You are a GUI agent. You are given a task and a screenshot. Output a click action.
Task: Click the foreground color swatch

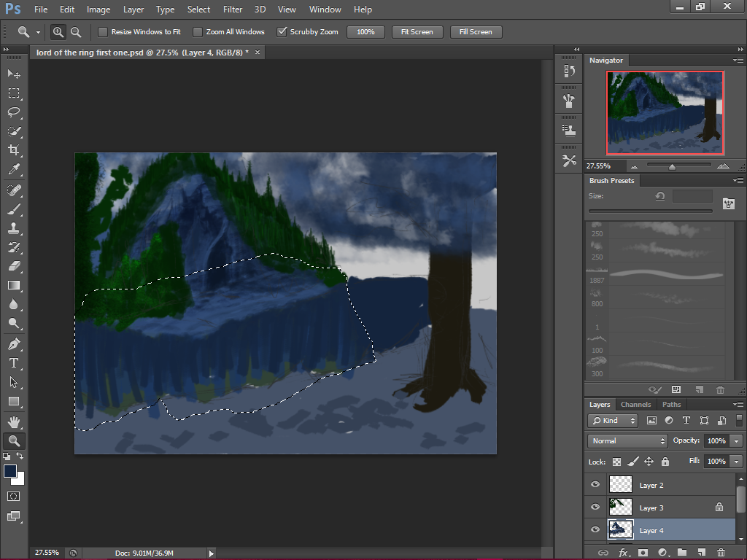(10, 471)
